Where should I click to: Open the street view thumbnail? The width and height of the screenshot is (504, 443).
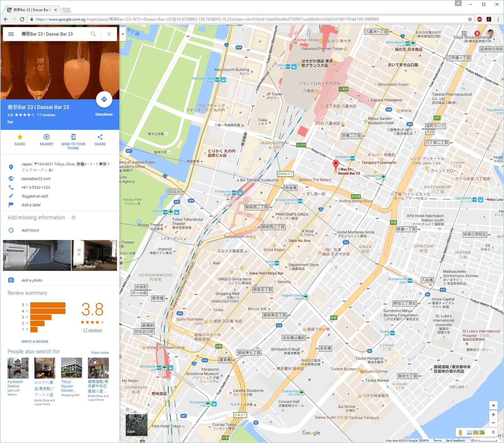pos(37,255)
